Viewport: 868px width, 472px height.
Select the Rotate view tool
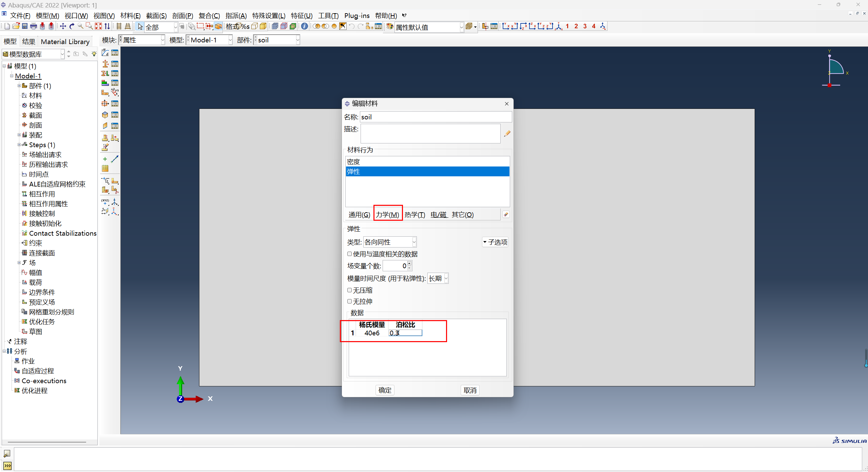(x=72, y=26)
